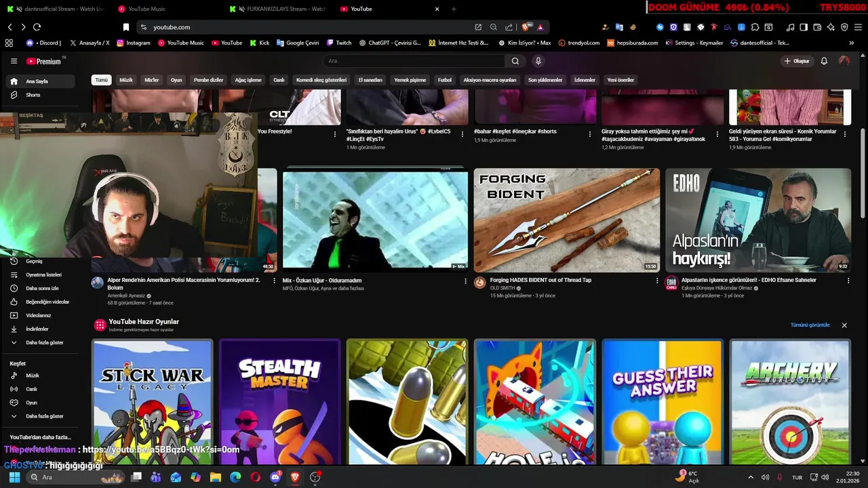Click the search magnifier button

(x=515, y=61)
